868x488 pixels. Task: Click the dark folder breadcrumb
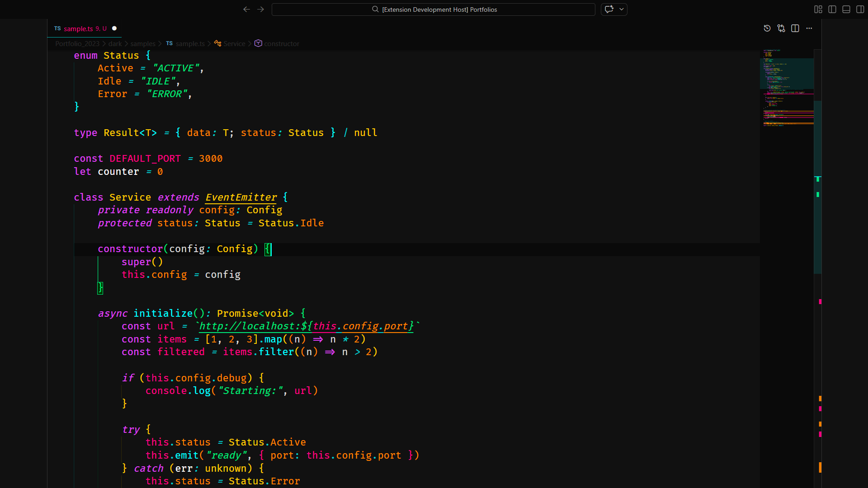(x=115, y=43)
